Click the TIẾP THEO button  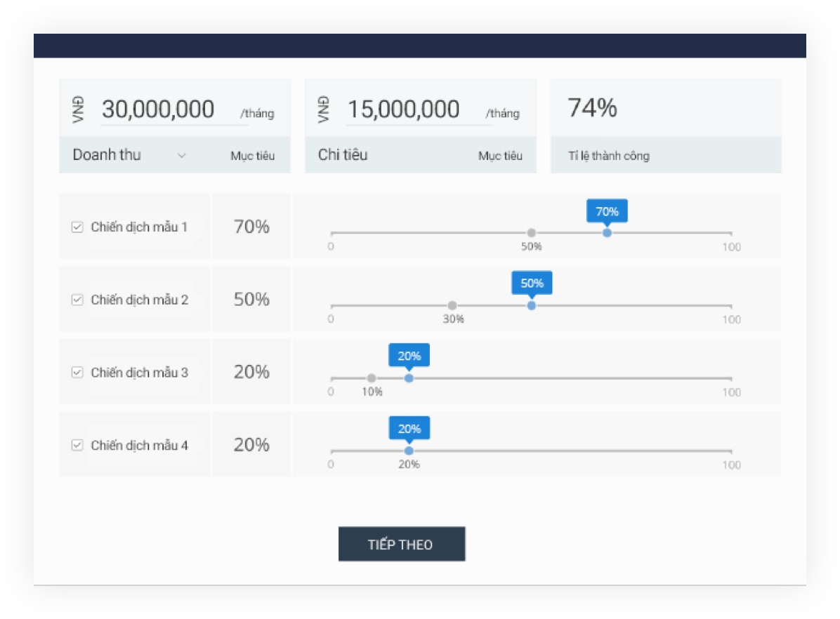click(x=402, y=544)
